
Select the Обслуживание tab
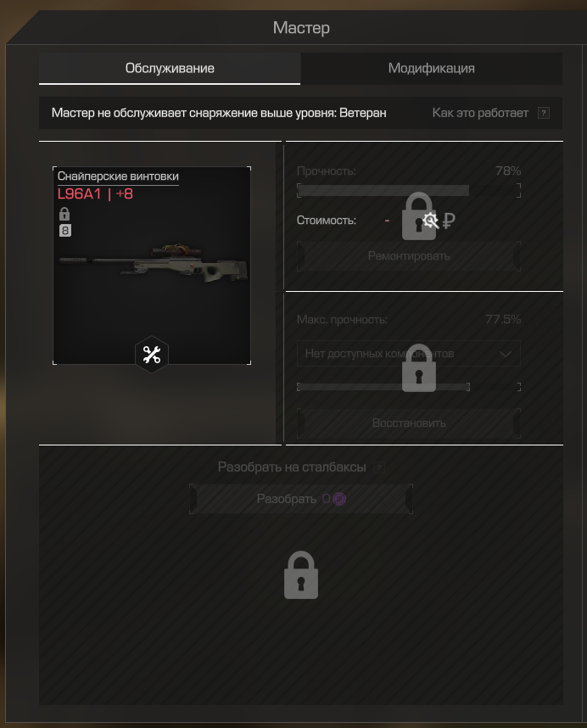click(170, 68)
